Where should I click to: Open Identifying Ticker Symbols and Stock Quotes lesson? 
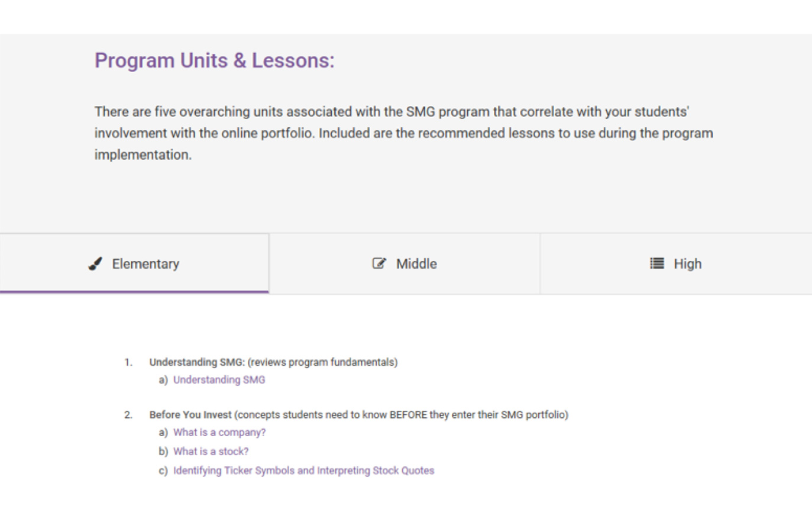click(303, 471)
